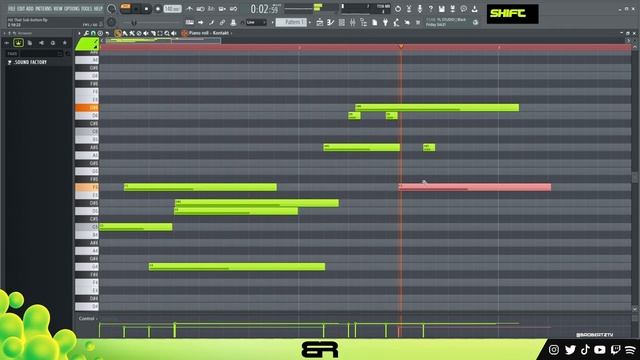The width and height of the screenshot is (640, 360).
Task: Click the question mark help icon
Action: pyautogui.click(x=430, y=9)
